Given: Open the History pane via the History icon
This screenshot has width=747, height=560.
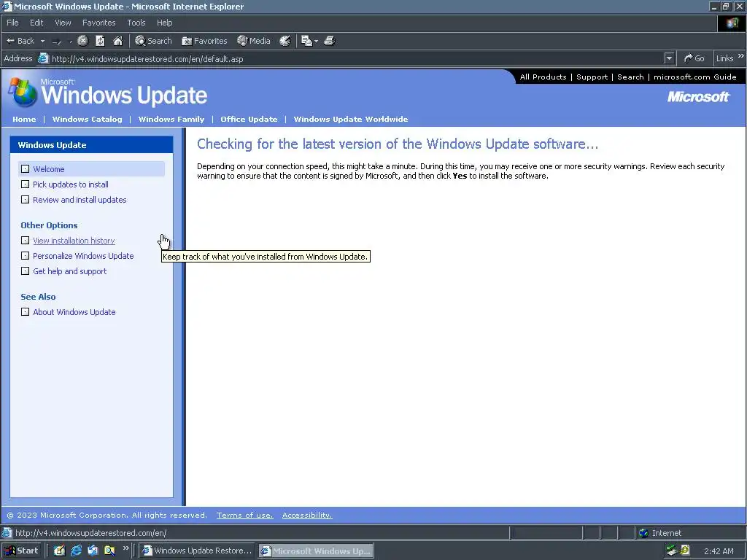Looking at the screenshot, I should pyautogui.click(x=285, y=41).
